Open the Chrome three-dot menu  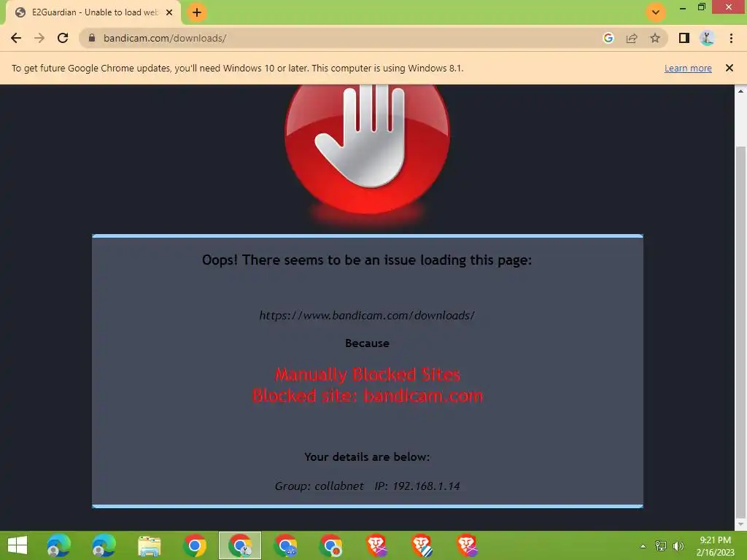[x=731, y=38]
